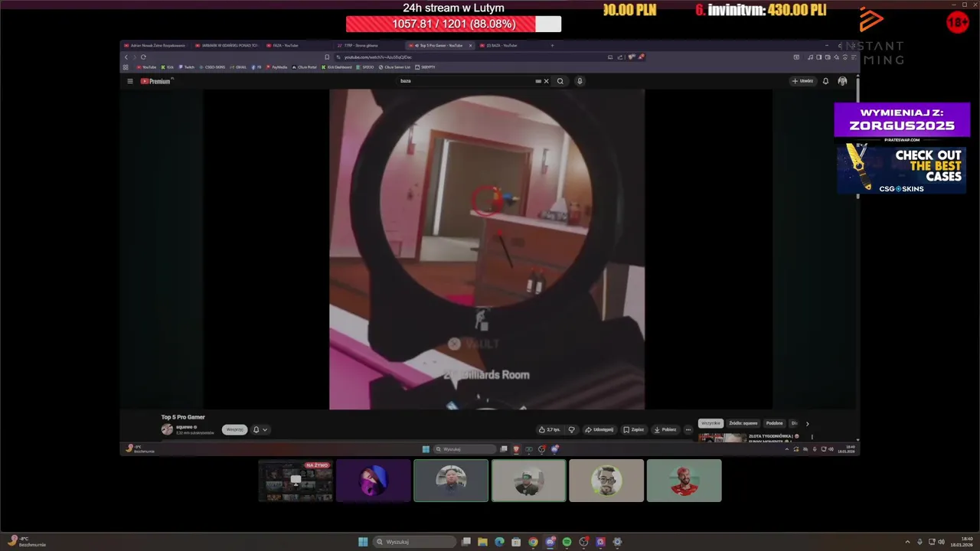Click the 24h stream donation progress bar

[453, 24]
